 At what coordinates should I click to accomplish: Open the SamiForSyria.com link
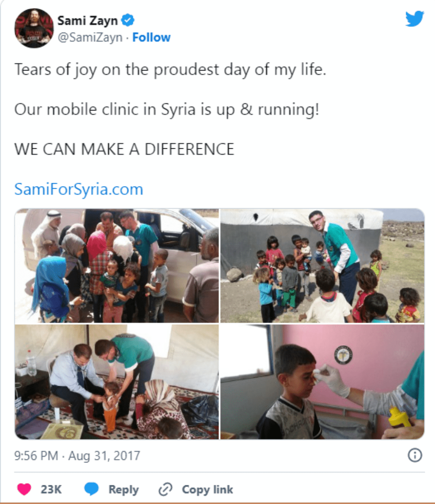79,189
